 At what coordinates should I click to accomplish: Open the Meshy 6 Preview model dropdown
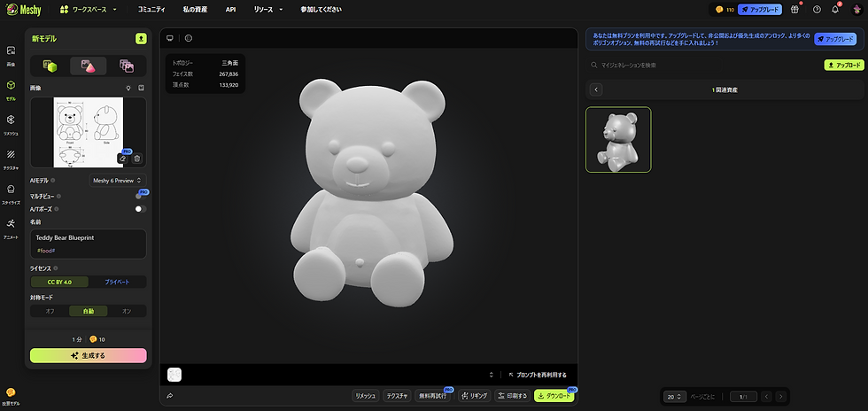pyautogui.click(x=117, y=180)
